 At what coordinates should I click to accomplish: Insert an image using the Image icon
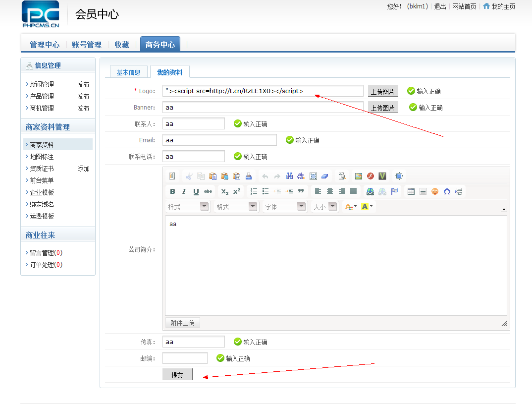[x=359, y=176]
